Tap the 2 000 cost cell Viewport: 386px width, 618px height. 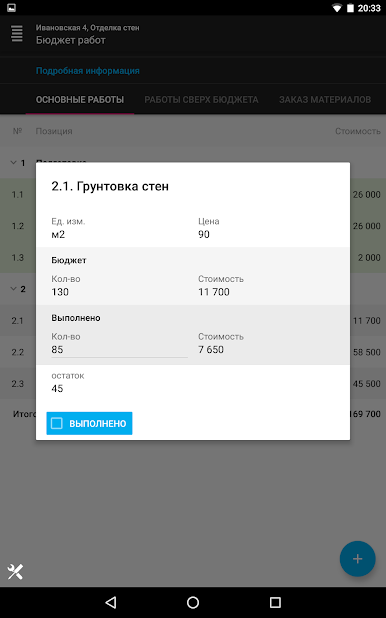(x=369, y=257)
